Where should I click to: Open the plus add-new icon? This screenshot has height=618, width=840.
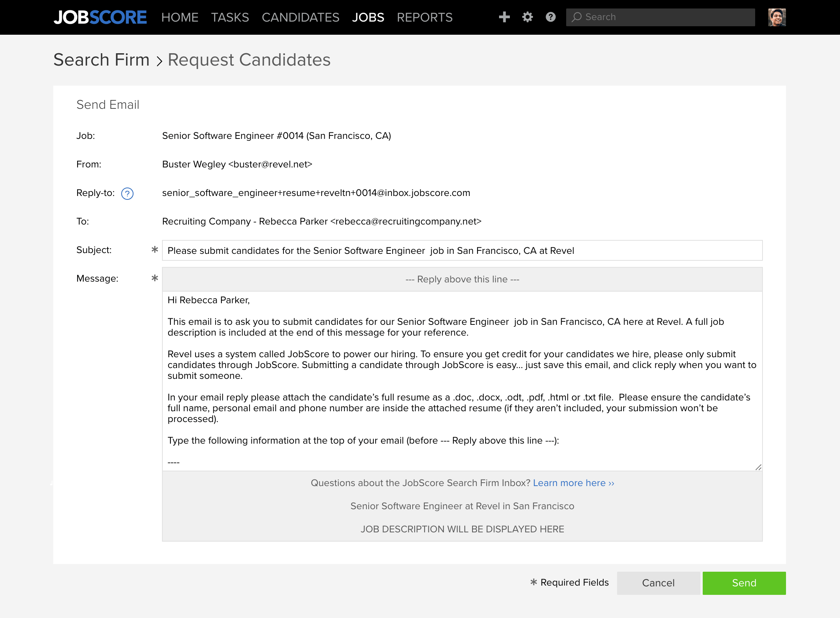click(504, 17)
